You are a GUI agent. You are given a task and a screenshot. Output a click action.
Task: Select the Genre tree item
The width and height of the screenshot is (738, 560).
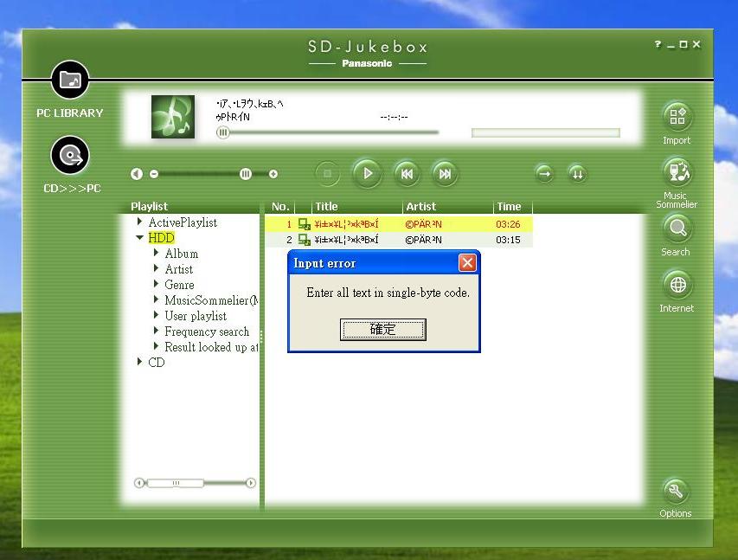click(179, 285)
